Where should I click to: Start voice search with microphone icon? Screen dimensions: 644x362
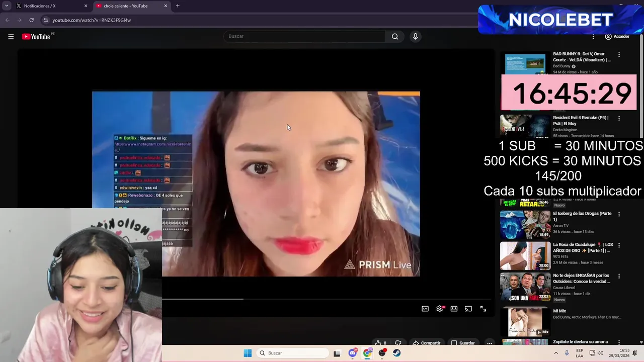pyautogui.click(x=415, y=36)
